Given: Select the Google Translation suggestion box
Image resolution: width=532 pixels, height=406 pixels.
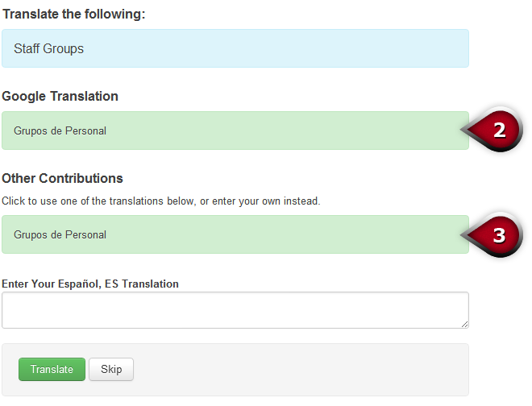Looking at the screenshot, I should click(235, 130).
